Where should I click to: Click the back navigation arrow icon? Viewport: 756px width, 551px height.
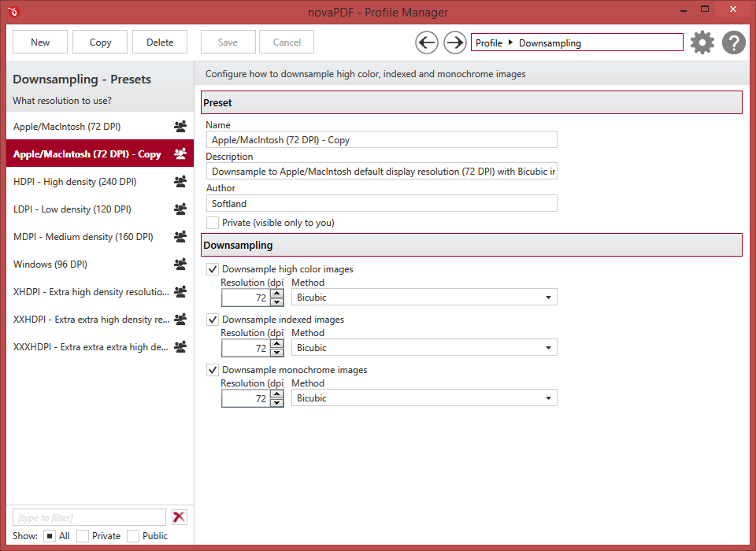(x=427, y=43)
